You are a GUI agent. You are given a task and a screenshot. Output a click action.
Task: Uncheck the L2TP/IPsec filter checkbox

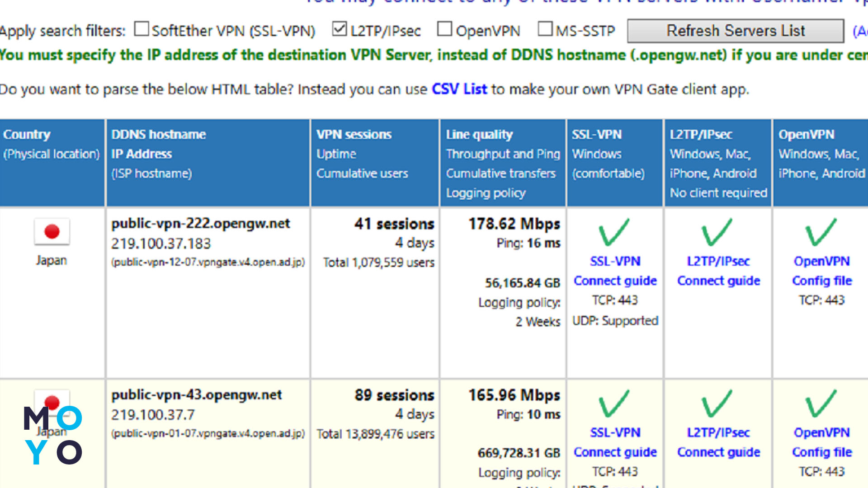(x=340, y=29)
